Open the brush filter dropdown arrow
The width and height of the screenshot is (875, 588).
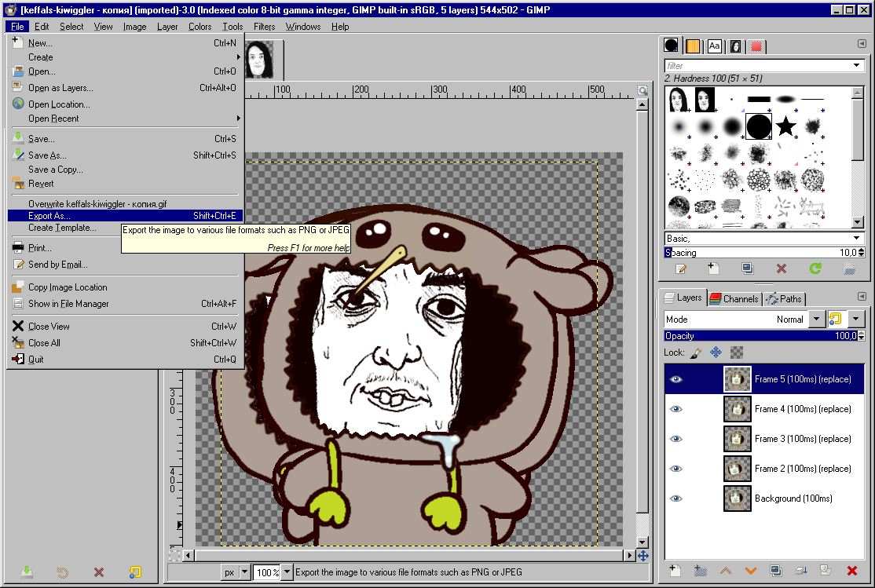tap(856, 66)
